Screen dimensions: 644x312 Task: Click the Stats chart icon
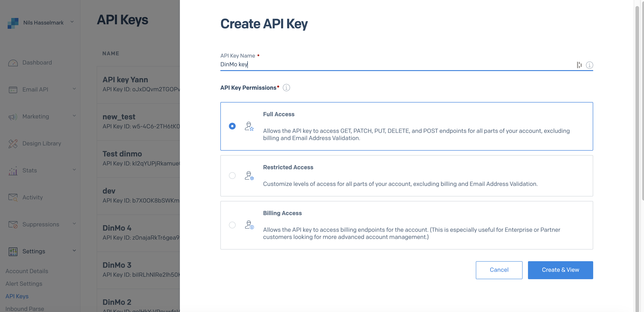point(13,171)
